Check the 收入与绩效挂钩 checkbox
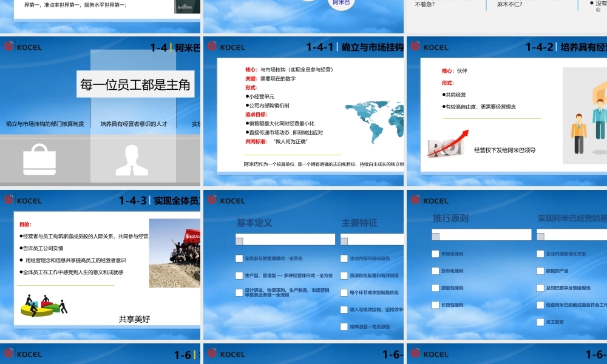Image resolution: width=607 pixels, height=364 pixels. pyautogui.click(x=344, y=309)
